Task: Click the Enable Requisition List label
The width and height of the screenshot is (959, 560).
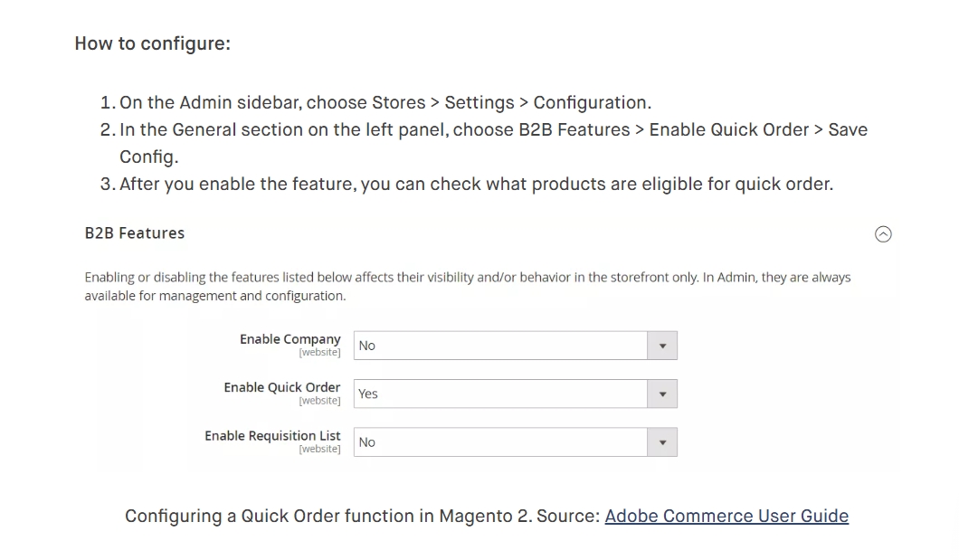Action: [272, 436]
